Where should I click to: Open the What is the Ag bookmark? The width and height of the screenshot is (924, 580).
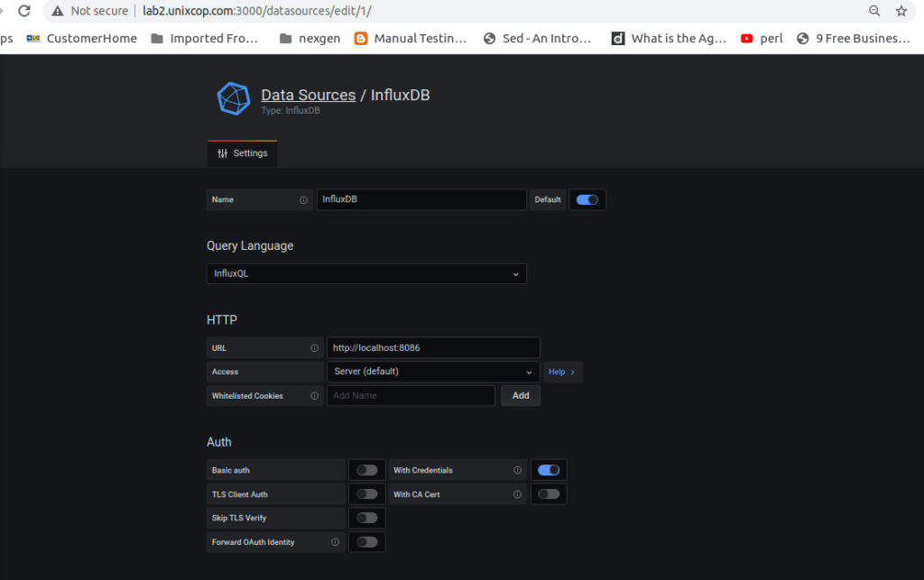[x=669, y=38]
